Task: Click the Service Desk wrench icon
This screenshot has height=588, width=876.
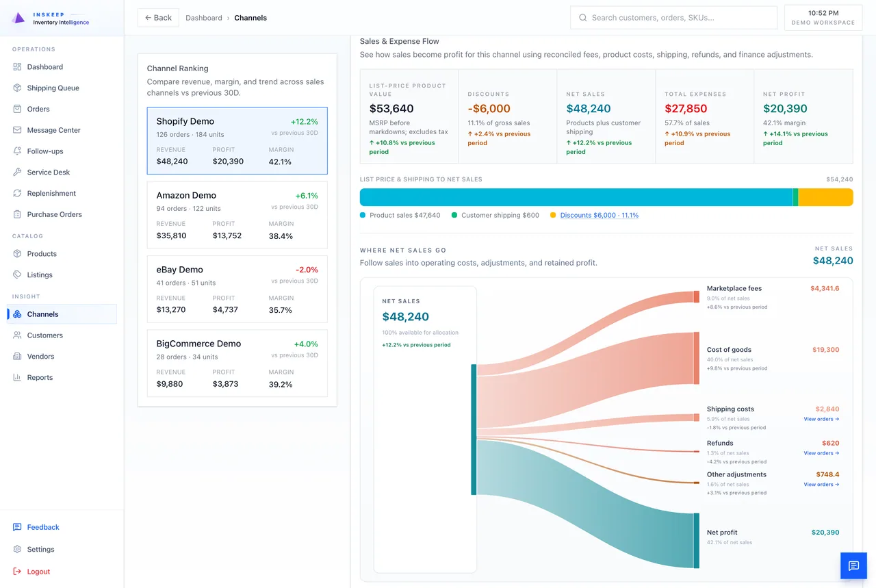Action: (17, 172)
